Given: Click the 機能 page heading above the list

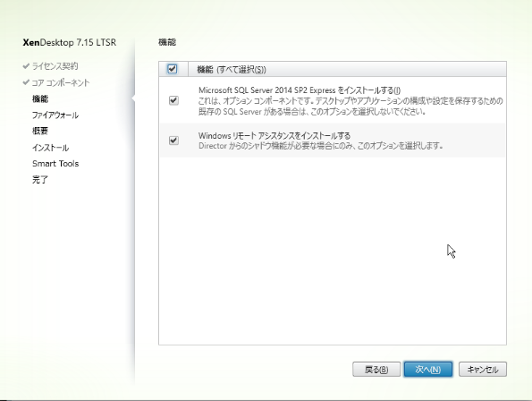Looking at the screenshot, I should (167, 42).
